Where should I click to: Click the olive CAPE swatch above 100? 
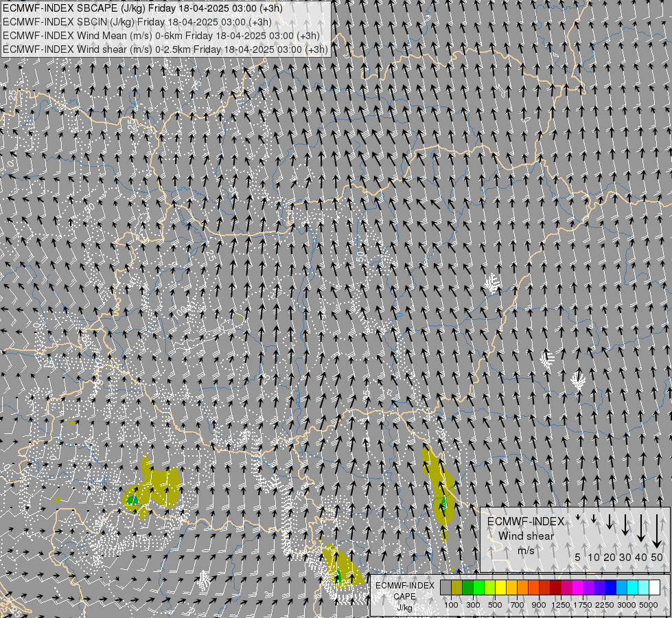[x=457, y=587]
